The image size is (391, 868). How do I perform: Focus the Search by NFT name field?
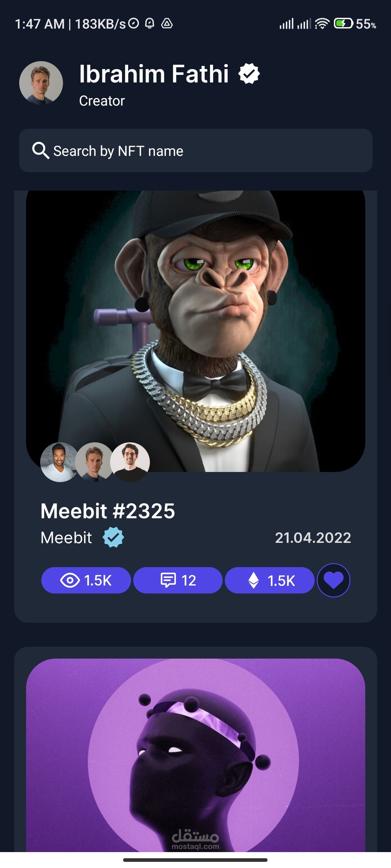click(195, 150)
